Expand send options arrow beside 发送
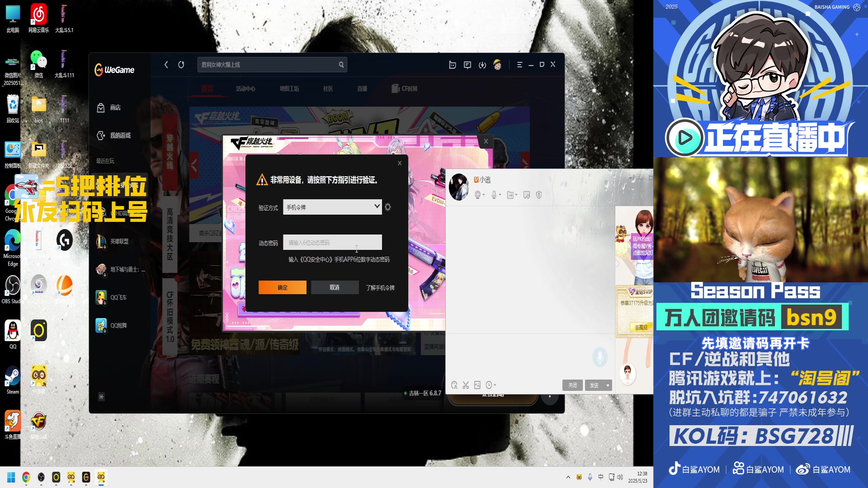This screenshot has height=488, width=868. pyautogui.click(x=608, y=385)
